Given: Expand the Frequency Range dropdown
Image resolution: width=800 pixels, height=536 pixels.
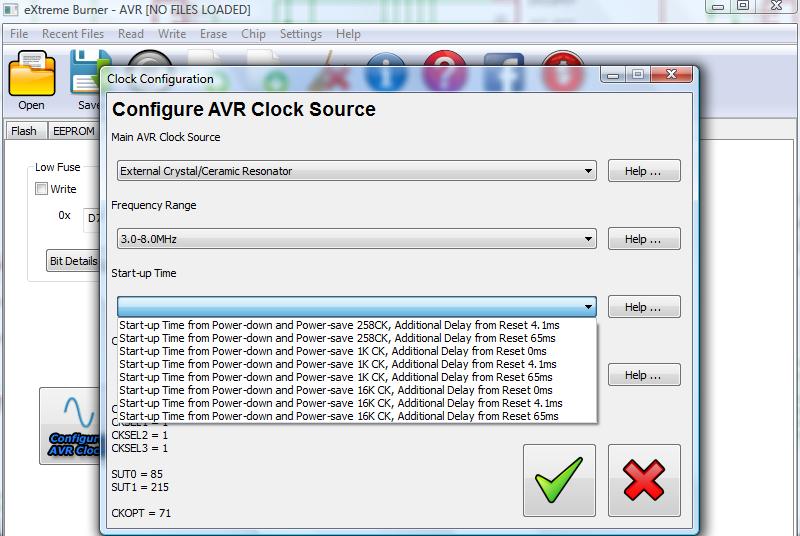Looking at the screenshot, I should [x=357, y=239].
